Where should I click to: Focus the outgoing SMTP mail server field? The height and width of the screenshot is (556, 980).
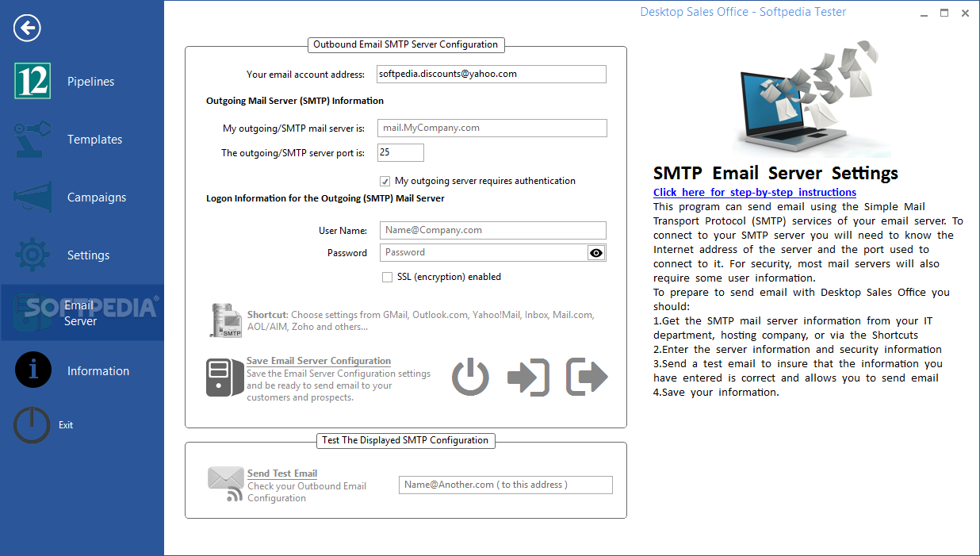click(x=492, y=128)
